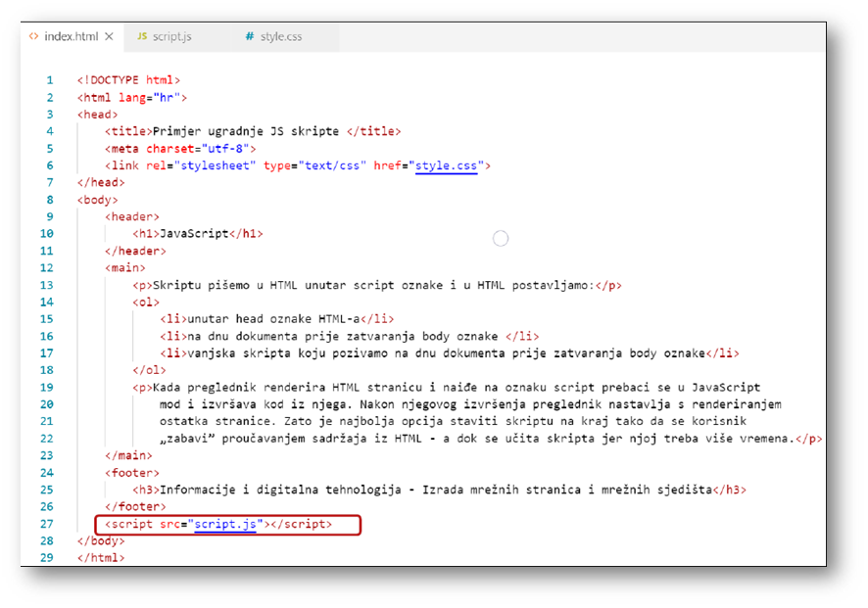Screen dimensions: 868x608
Task: Click the opening <footer> tag
Action: [x=131, y=473]
